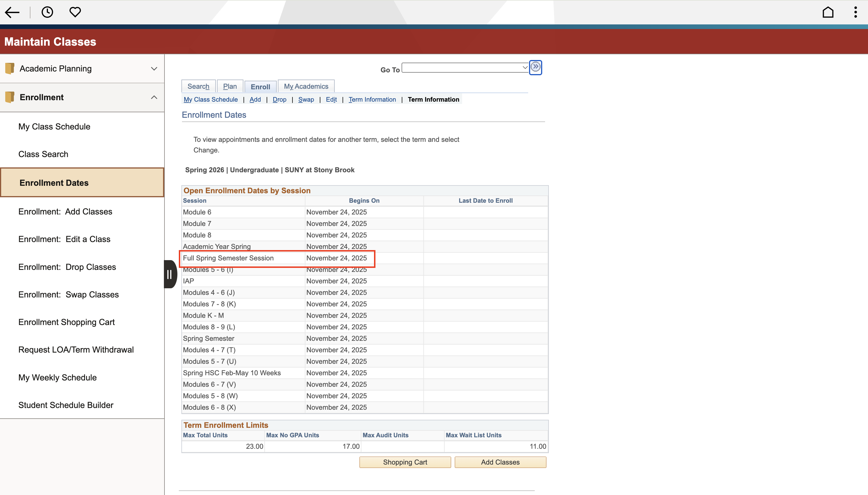Open Request LOA/Term Withdrawal item

click(x=82, y=349)
